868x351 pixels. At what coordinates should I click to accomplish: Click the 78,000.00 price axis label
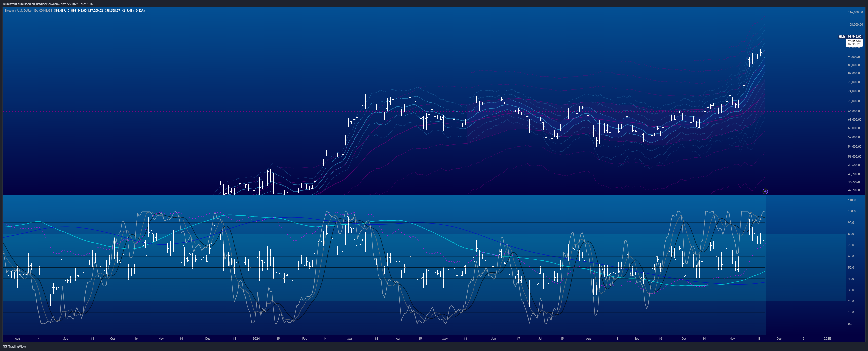(x=854, y=82)
